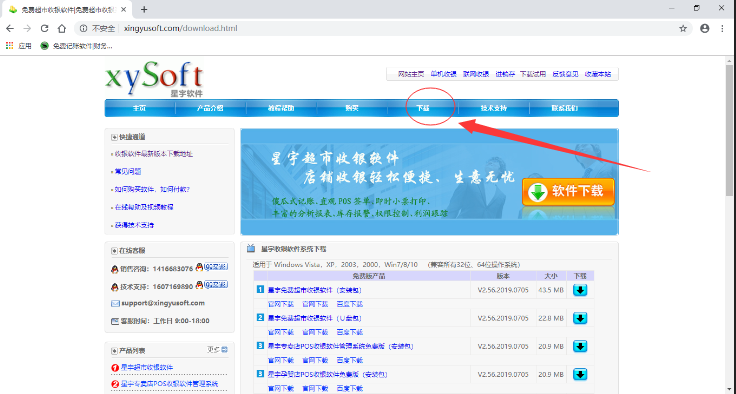Click TV icon beside 星宇收银软件系统下载 heading
The image size is (736, 394).
252,248
